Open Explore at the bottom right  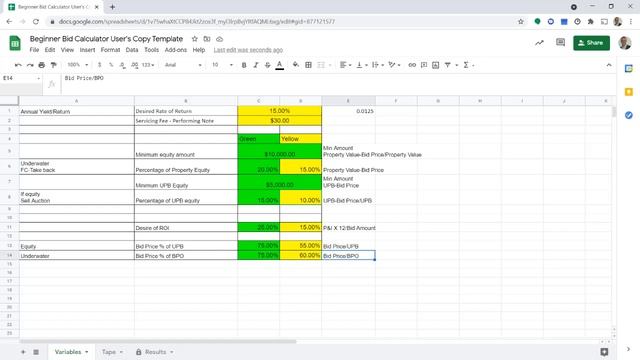(x=604, y=352)
